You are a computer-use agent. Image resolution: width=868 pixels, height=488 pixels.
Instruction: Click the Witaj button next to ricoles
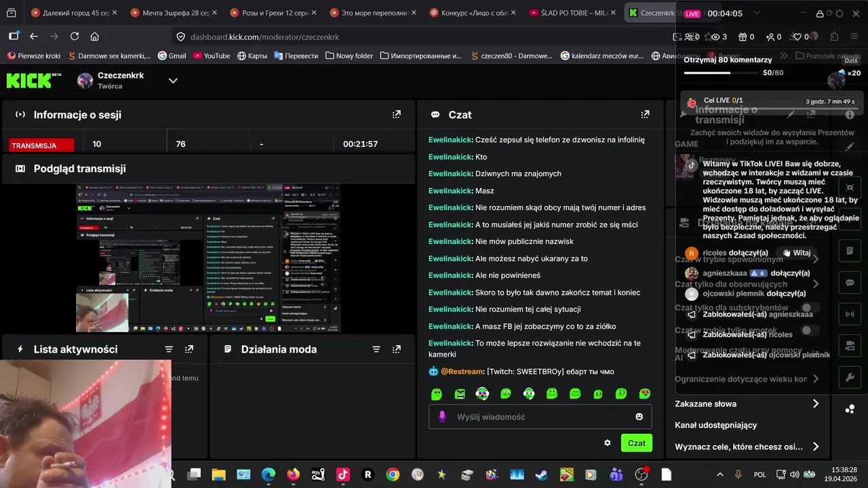click(x=796, y=253)
